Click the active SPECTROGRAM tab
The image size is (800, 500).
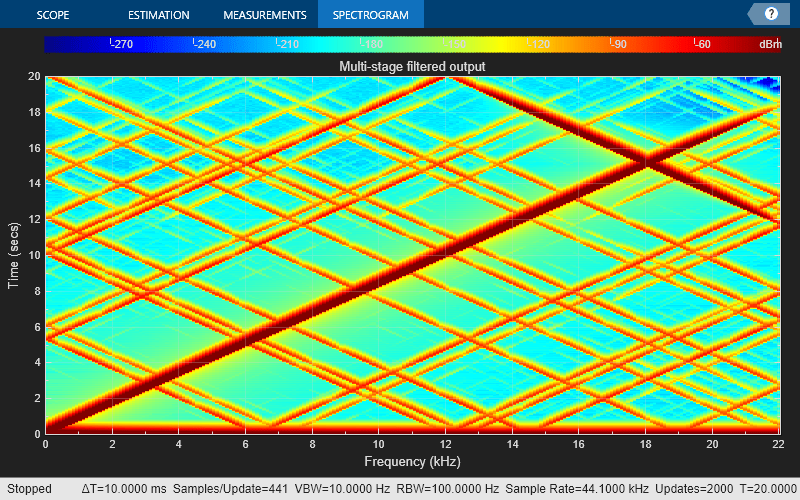click(370, 15)
